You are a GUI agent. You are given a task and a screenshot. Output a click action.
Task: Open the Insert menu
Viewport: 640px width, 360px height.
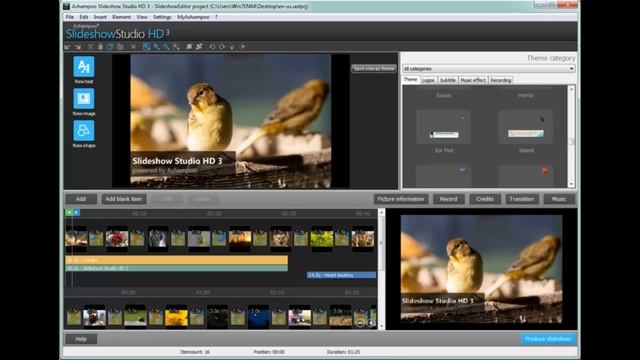tap(100, 17)
